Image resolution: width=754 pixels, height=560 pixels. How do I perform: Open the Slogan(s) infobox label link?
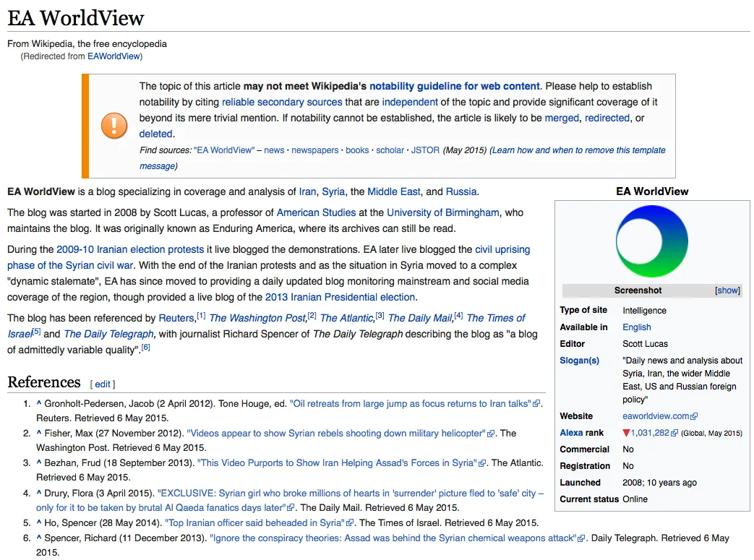[x=580, y=360]
